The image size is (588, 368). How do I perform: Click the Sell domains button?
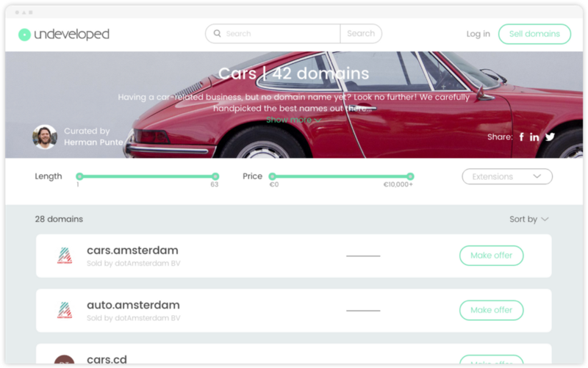tap(534, 34)
